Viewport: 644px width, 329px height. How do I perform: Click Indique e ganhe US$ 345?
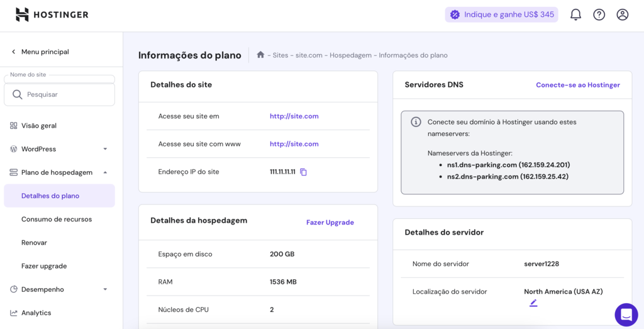click(x=501, y=15)
